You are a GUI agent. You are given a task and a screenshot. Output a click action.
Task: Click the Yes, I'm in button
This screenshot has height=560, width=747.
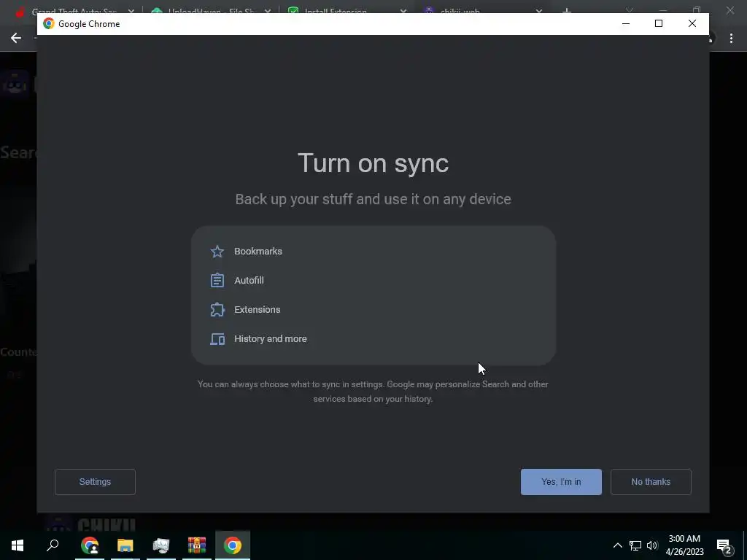pyautogui.click(x=561, y=481)
